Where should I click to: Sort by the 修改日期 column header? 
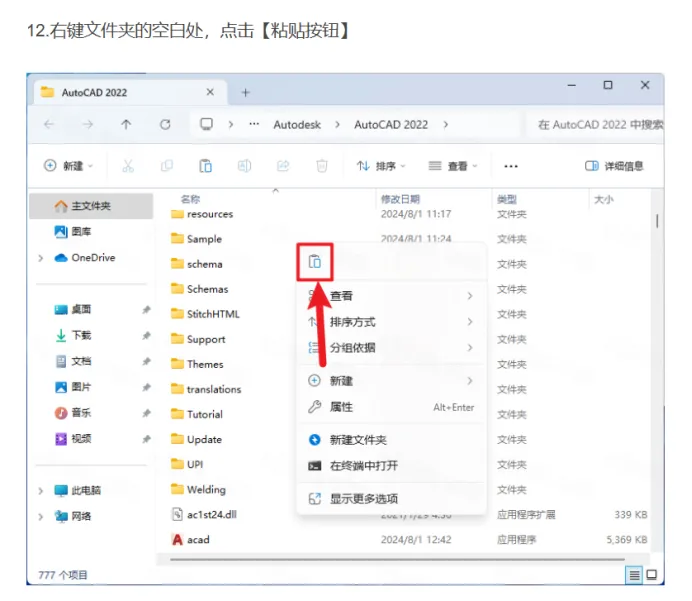(x=400, y=199)
